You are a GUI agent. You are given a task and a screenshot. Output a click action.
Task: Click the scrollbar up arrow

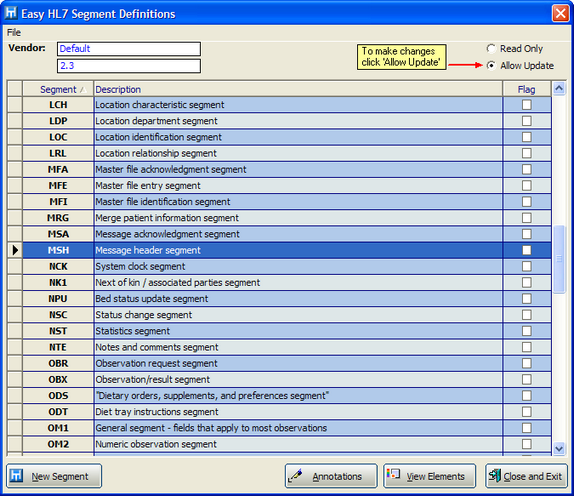(x=559, y=88)
